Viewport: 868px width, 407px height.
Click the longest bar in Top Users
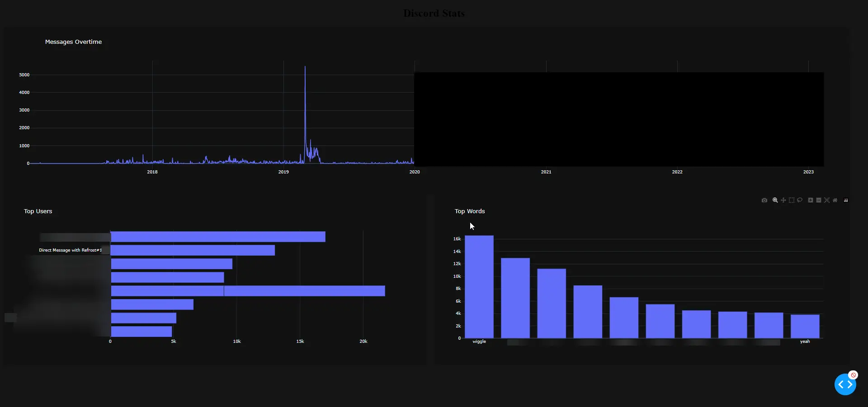(x=248, y=291)
